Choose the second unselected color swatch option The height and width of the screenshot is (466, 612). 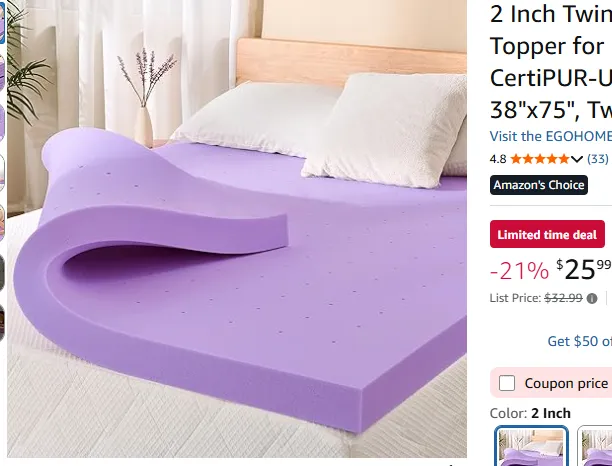[594, 446]
